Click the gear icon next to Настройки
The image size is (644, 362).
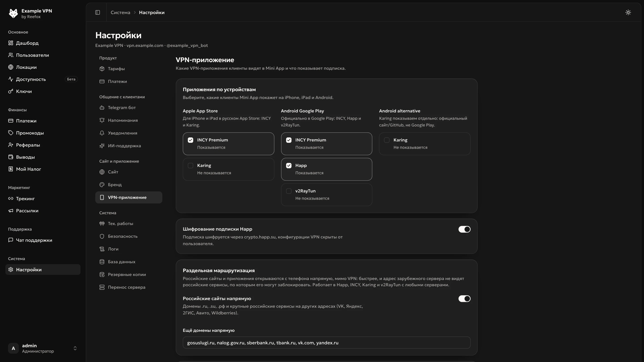tap(11, 270)
